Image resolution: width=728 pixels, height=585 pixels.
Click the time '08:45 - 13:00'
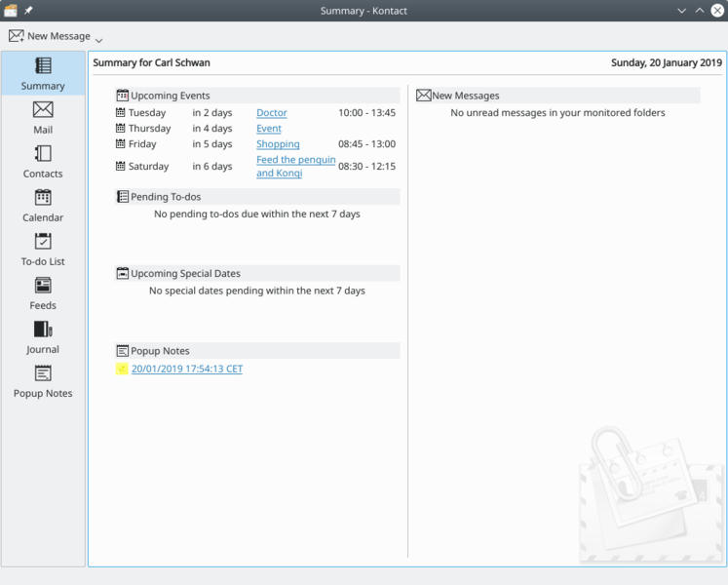pyautogui.click(x=366, y=143)
